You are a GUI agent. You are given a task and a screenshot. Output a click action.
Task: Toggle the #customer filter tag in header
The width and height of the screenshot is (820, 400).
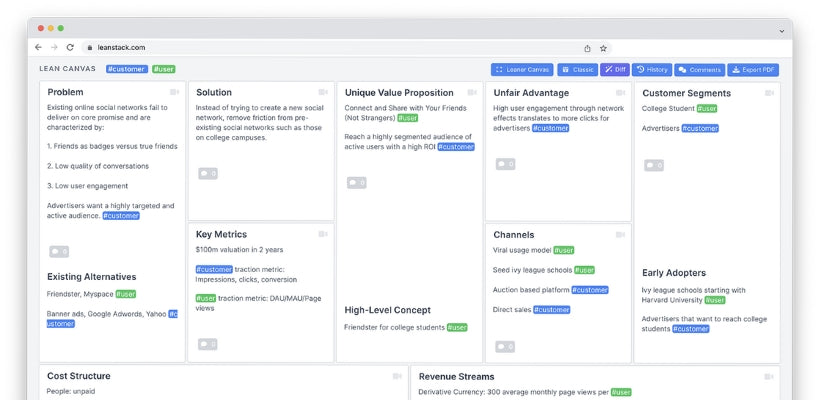click(x=126, y=69)
